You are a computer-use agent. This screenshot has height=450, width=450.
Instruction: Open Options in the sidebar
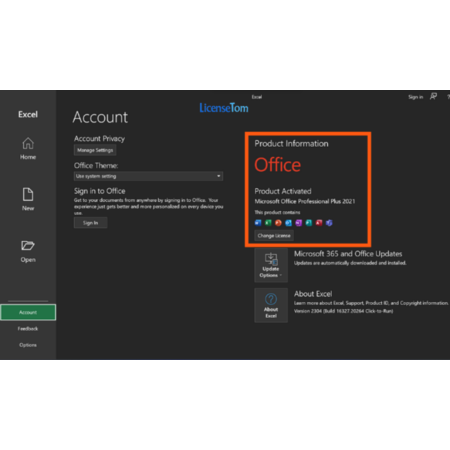coord(28,345)
